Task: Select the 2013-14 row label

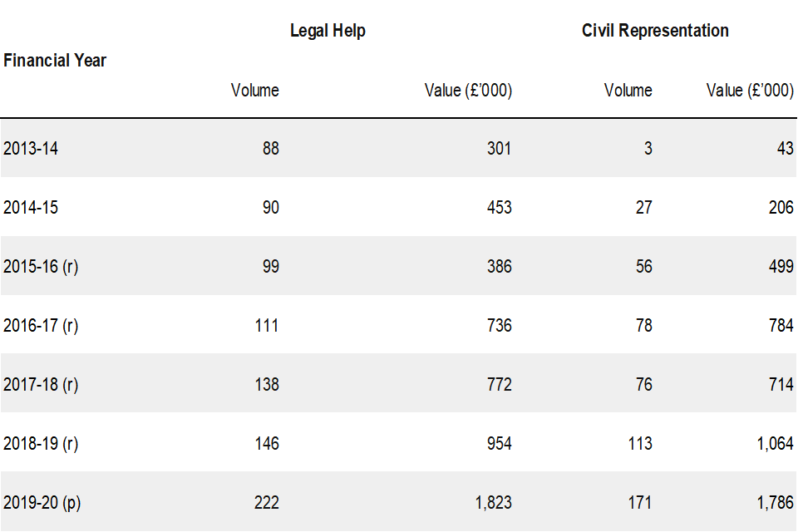Action: point(32,149)
